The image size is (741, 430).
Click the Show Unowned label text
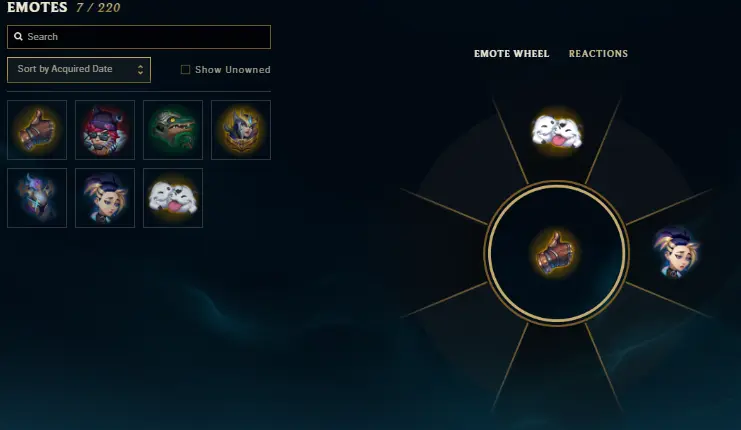[x=233, y=69]
